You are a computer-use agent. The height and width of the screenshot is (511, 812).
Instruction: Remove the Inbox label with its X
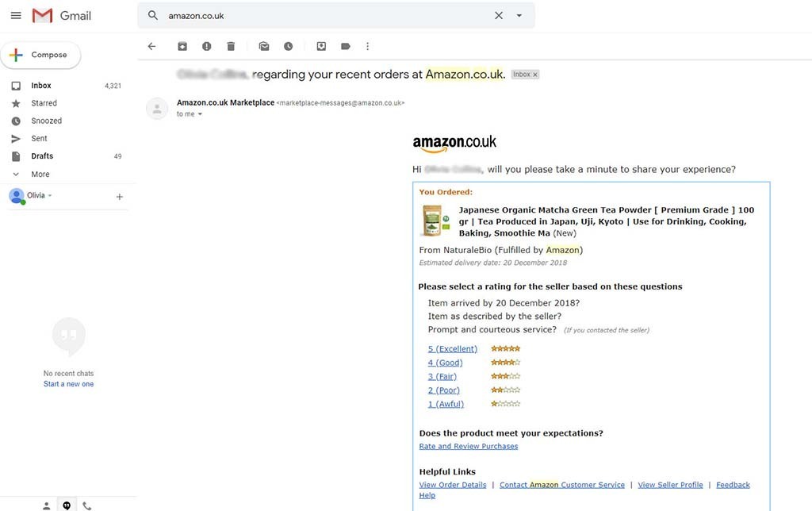tap(535, 75)
